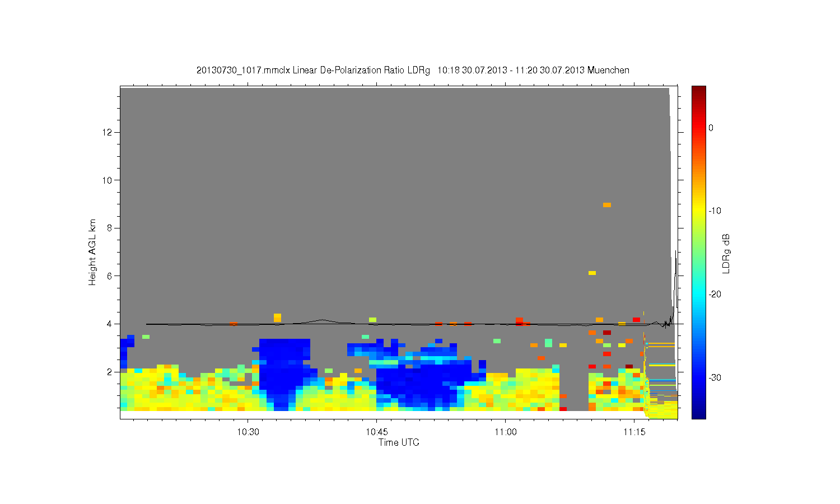840x504 pixels.
Task: Click the 10:30 time axis label
Action: click(x=248, y=432)
